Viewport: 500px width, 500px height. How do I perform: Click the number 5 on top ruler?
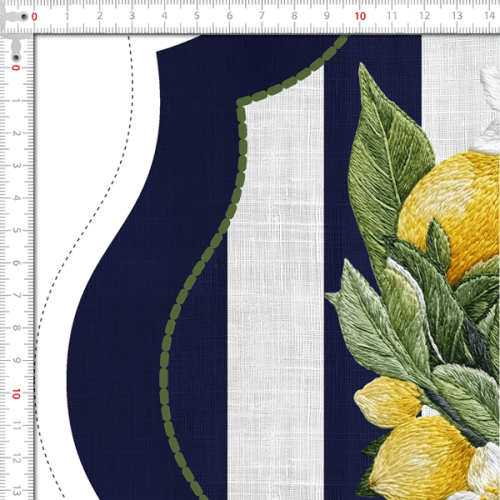pos(197,16)
